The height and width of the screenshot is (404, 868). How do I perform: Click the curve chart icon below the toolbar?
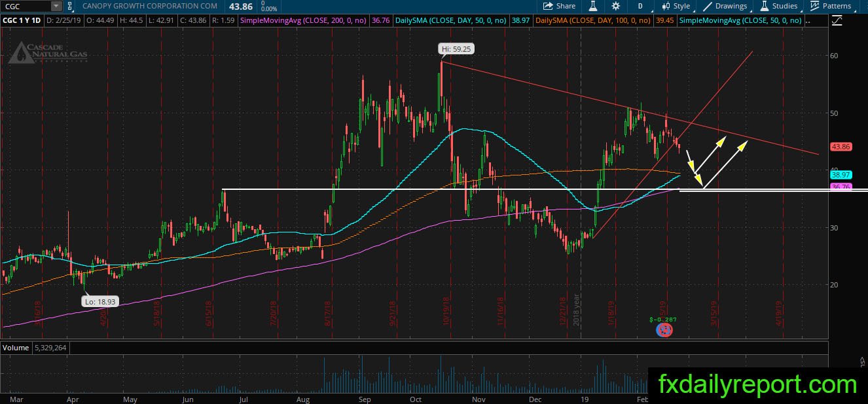tap(837, 21)
